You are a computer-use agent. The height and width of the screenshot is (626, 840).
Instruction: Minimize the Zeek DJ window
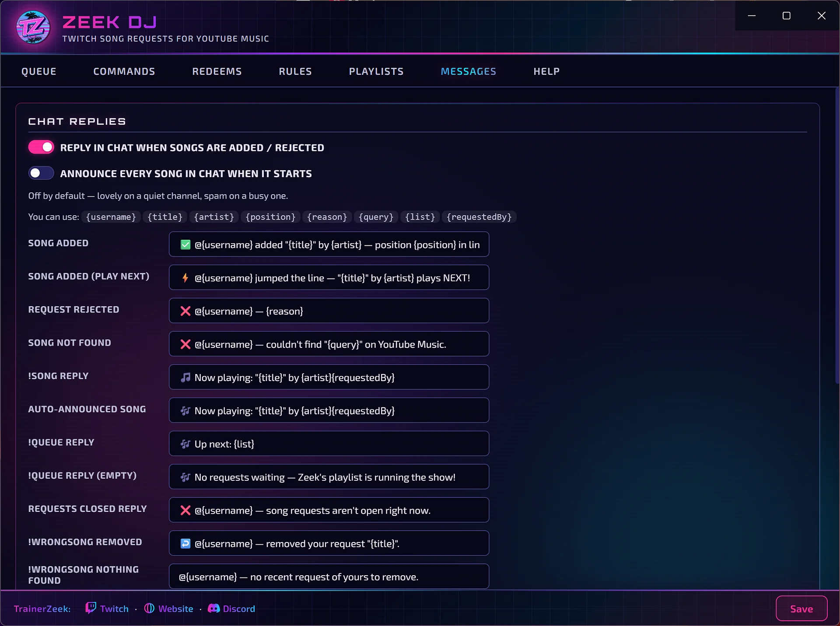[x=752, y=16]
